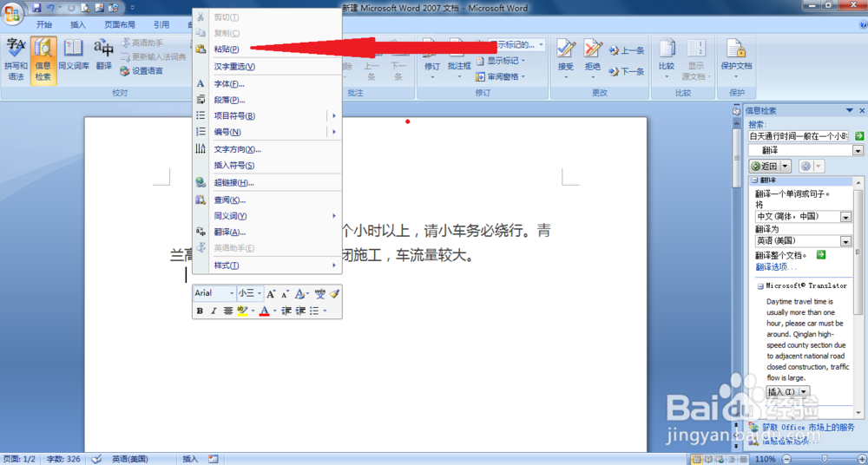Open the dropdown arrow beside 返回
The height and width of the screenshot is (465, 868).
[786, 166]
